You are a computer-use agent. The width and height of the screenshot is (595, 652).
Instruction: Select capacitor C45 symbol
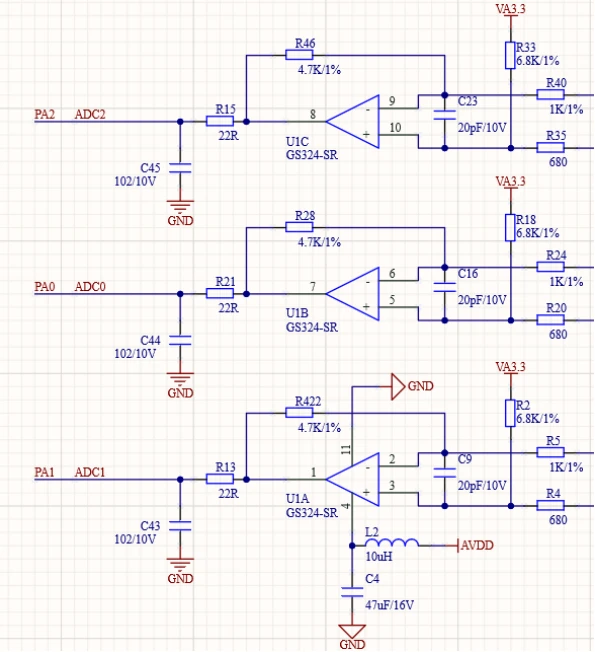tap(180, 168)
